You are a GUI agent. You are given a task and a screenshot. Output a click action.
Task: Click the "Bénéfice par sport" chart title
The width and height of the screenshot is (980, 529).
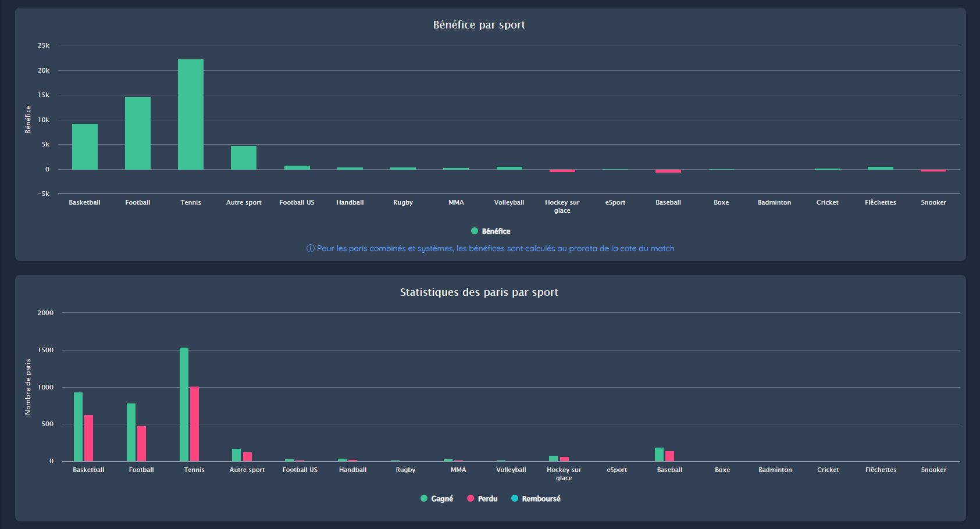click(479, 25)
